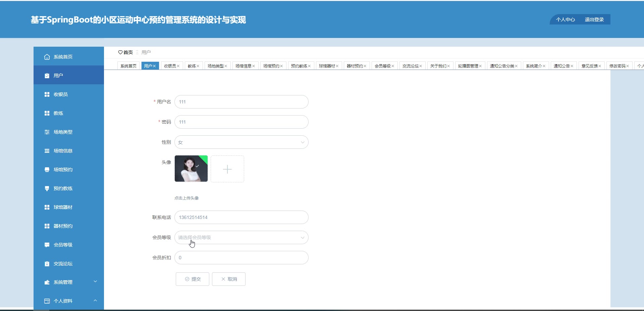Close the 场馆信息 tab
Viewport: 644px width, 311px height.
pyautogui.click(x=254, y=66)
